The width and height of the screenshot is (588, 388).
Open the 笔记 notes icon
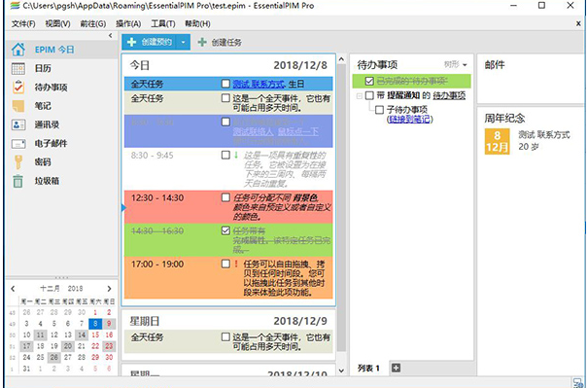point(18,106)
